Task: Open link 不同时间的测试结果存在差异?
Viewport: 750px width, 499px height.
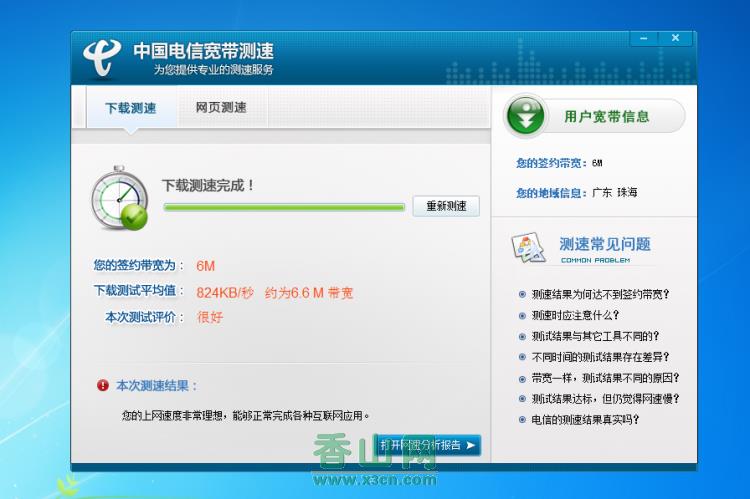Action: pos(600,357)
